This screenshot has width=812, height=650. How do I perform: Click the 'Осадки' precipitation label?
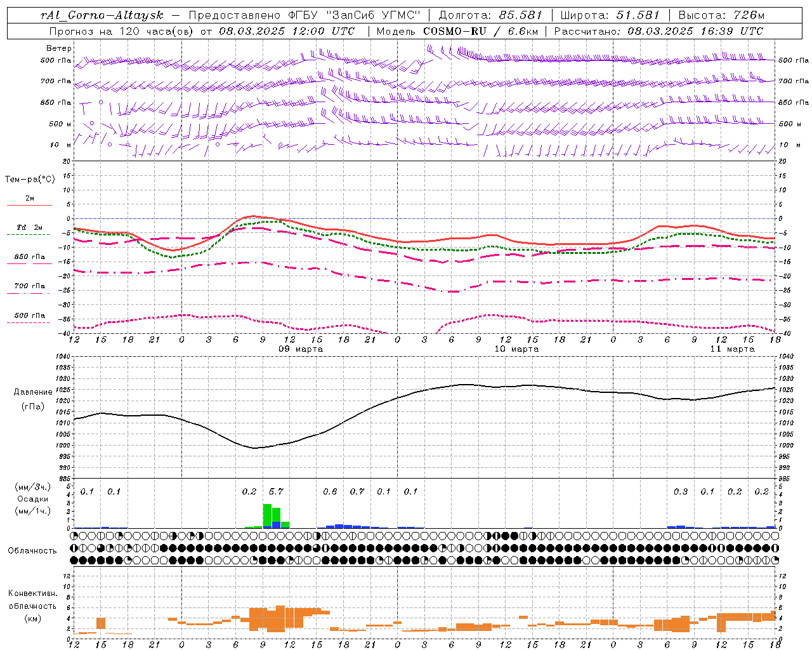click(x=33, y=499)
